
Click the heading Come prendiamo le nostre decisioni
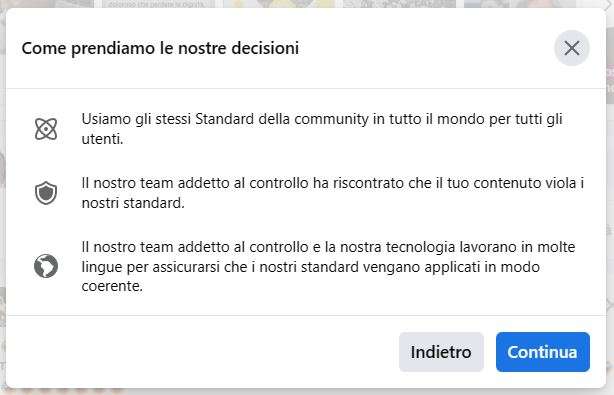coord(160,48)
